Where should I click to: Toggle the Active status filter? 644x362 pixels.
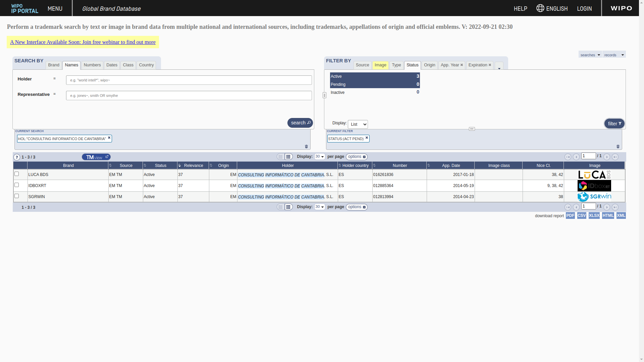tap(375, 76)
